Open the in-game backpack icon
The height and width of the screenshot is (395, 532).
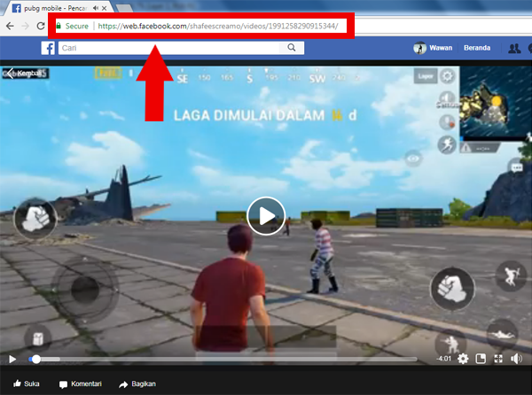pos(37,338)
